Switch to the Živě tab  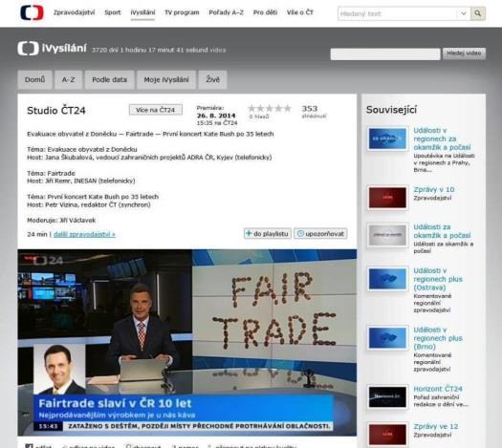click(212, 79)
